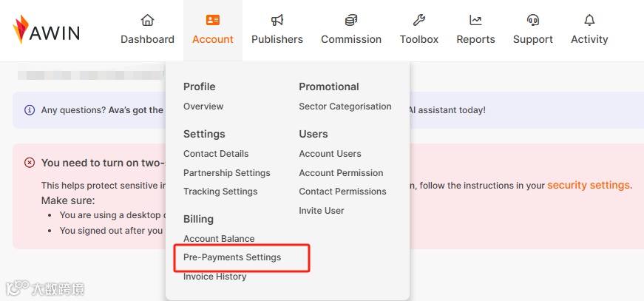Open Sector Categorisation

[345, 106]
